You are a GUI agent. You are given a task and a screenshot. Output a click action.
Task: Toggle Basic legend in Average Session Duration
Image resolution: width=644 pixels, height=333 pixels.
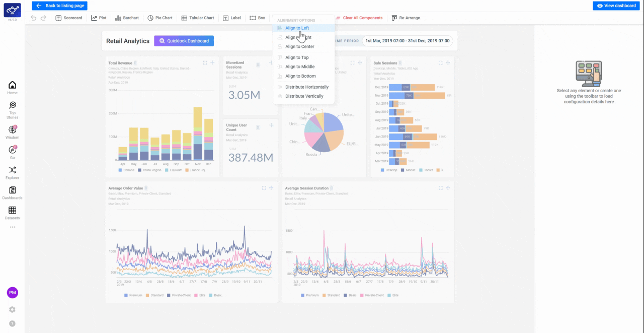350,295
